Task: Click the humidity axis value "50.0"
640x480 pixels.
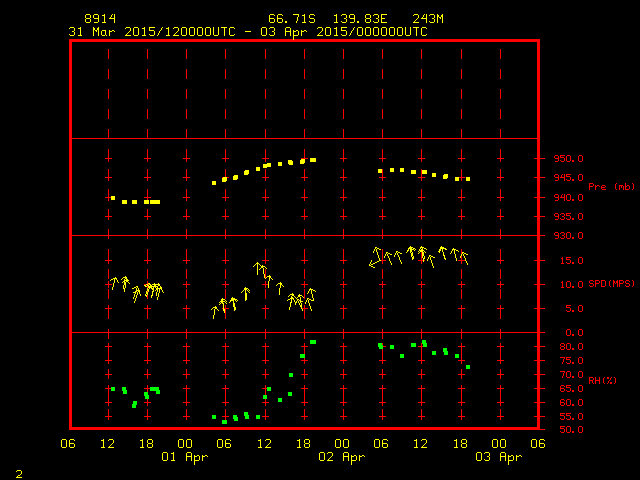Action: click(x=571, y=429)
